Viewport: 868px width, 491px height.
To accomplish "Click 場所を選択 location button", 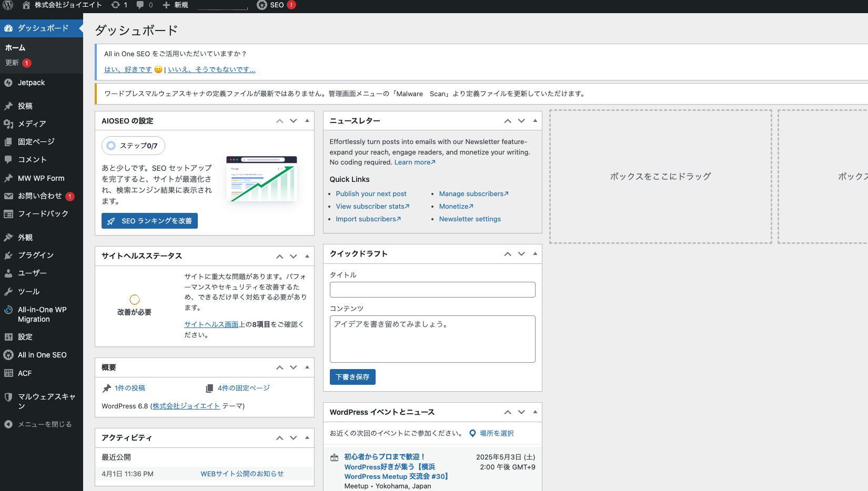I will pyautogui.click(x=491, y=434).
